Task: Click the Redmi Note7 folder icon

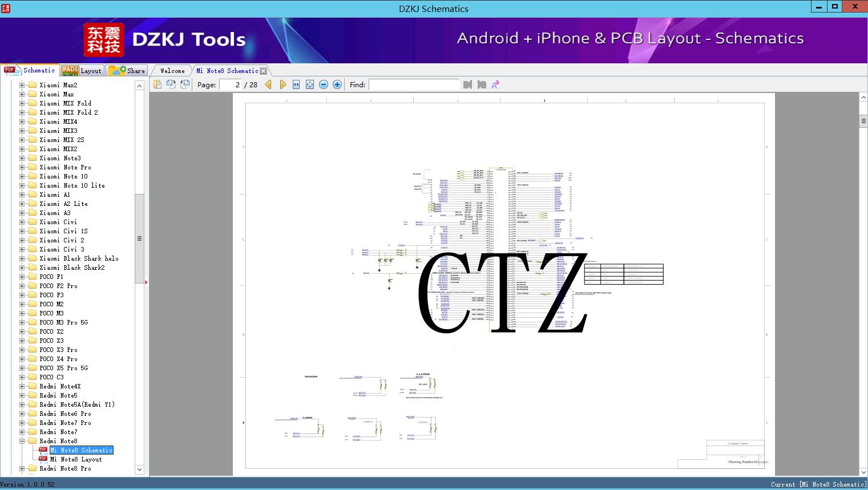Action: (x=33, y=432)
